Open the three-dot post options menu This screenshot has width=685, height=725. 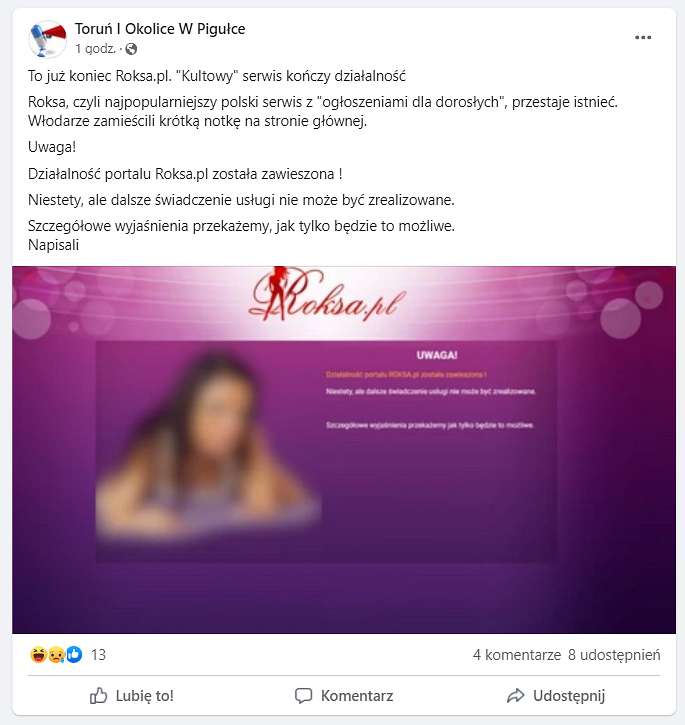[643, 37]
